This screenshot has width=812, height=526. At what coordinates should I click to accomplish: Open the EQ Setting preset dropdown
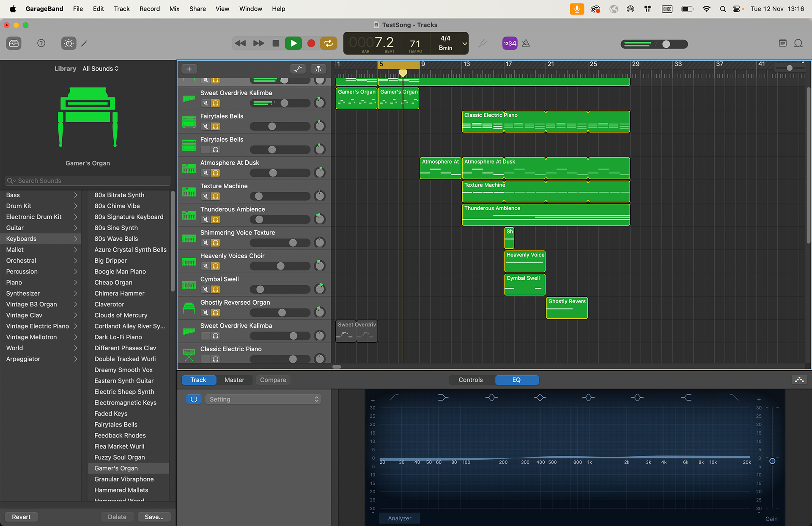point(263,399)
